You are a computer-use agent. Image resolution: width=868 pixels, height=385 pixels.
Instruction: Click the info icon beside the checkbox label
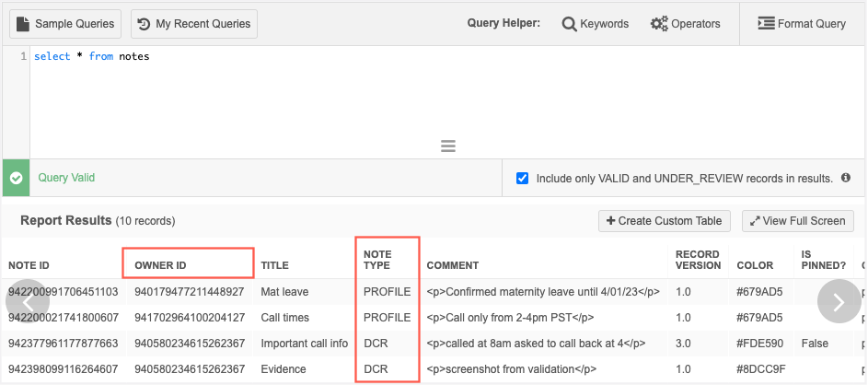(845, 178)
